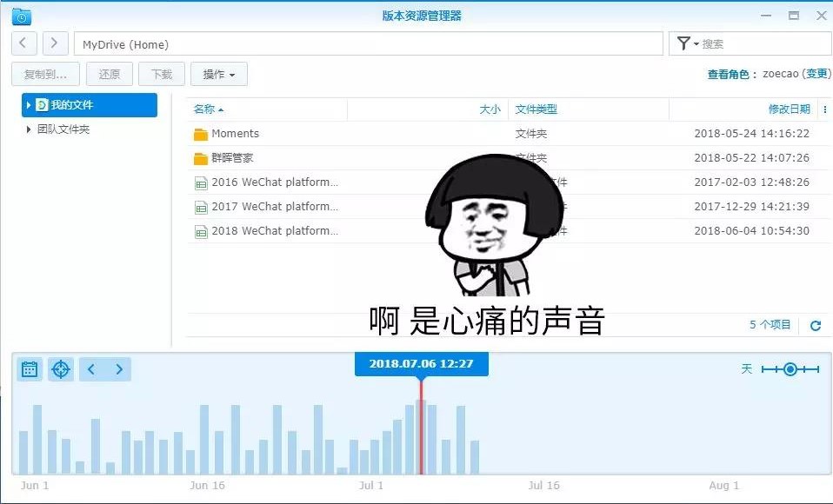Click the date 2017-12-29 14:21:39
Viewport: 833px width, 504px height.
point(752,207)
